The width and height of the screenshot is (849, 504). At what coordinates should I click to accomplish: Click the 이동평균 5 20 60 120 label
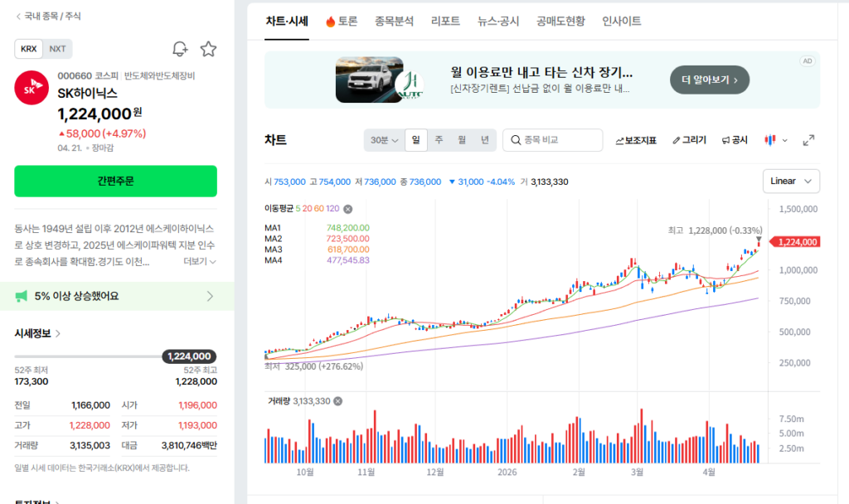click(x=302, y=208)
